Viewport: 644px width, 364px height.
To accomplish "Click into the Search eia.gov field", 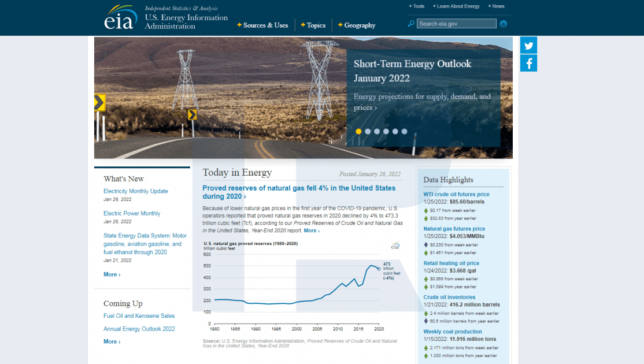I will coord(456,24).
